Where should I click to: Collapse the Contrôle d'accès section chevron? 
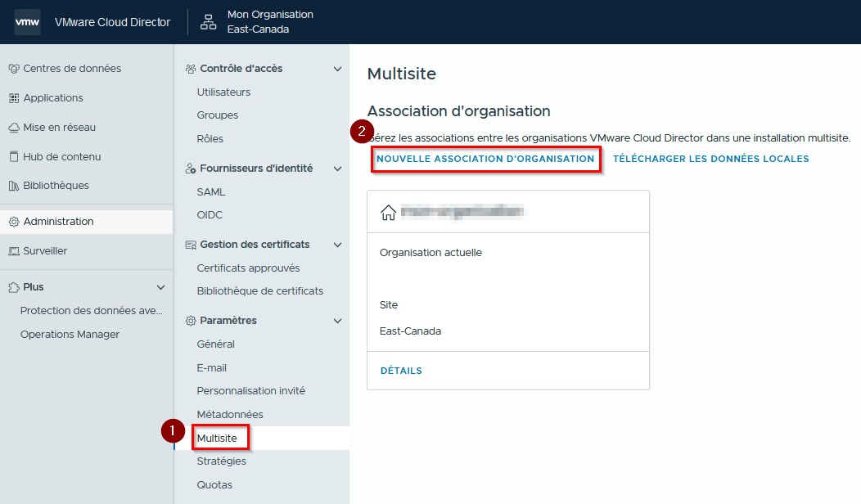[338, 69]
